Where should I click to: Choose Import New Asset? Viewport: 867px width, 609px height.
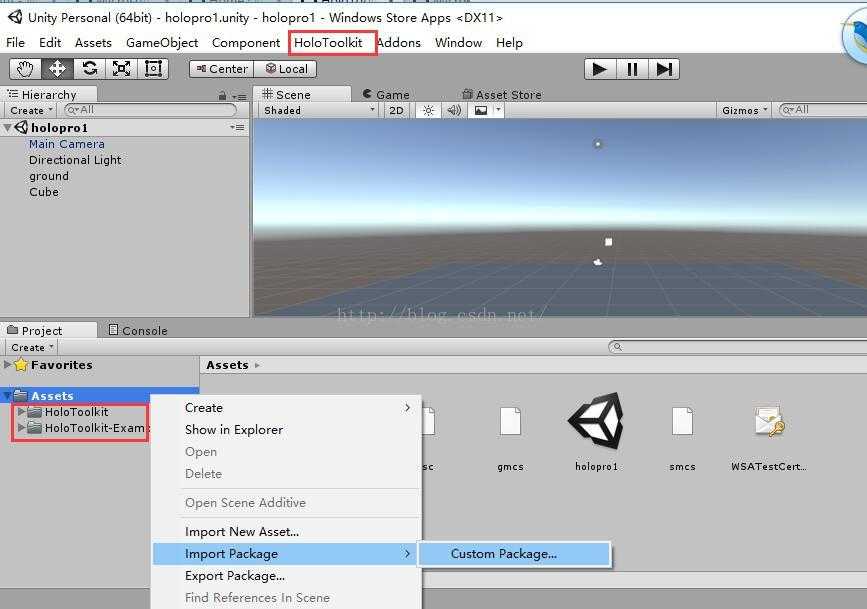(x=286, y=532)
